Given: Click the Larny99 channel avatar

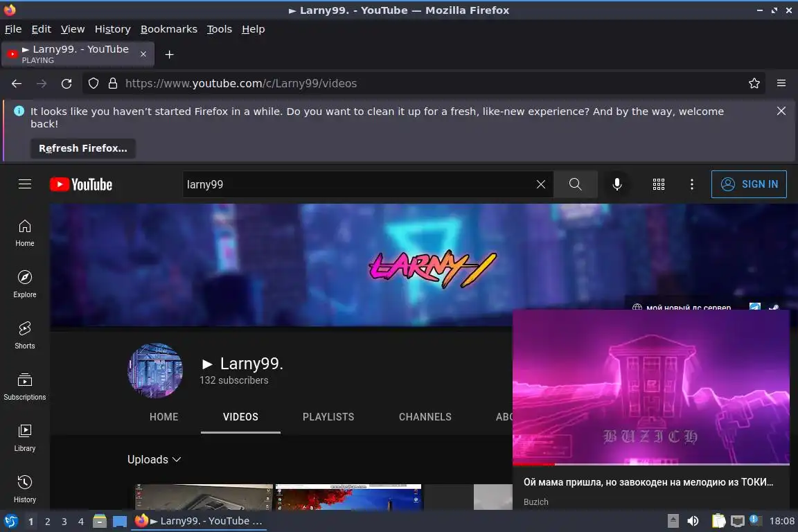Looking at the screenshot, I should [x=154, y=371].
